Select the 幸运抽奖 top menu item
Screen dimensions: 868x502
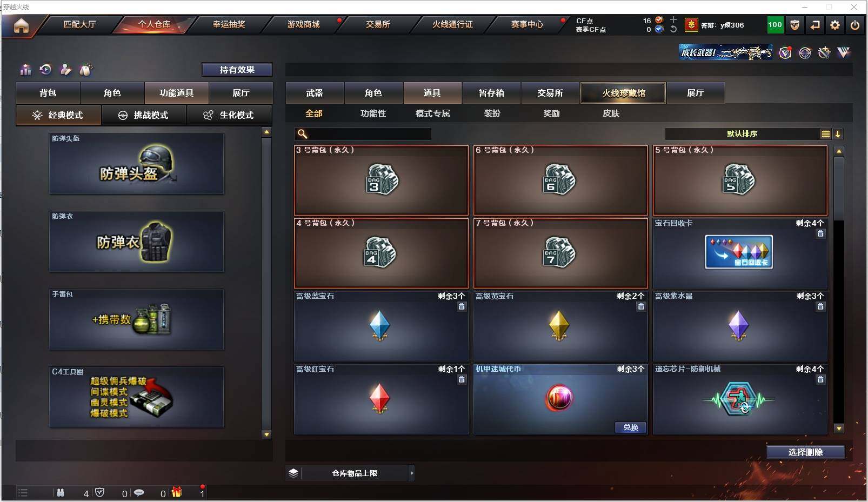(x=229, y=24)
